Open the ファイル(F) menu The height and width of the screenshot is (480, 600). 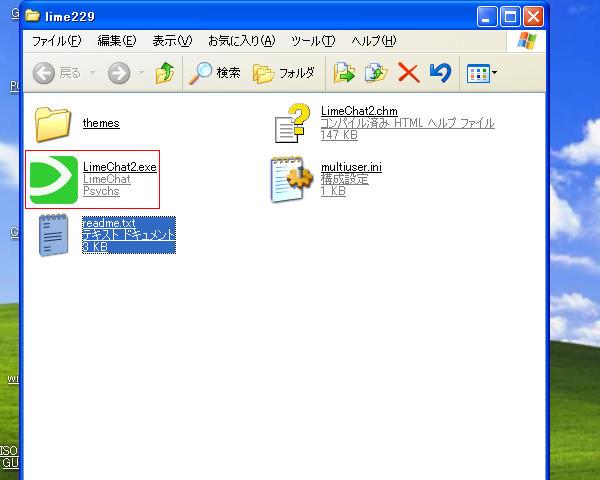pos(57,41)
